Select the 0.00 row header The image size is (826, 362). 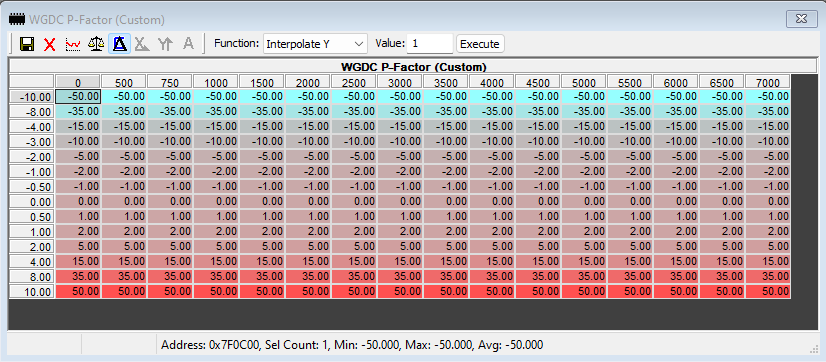32,202
